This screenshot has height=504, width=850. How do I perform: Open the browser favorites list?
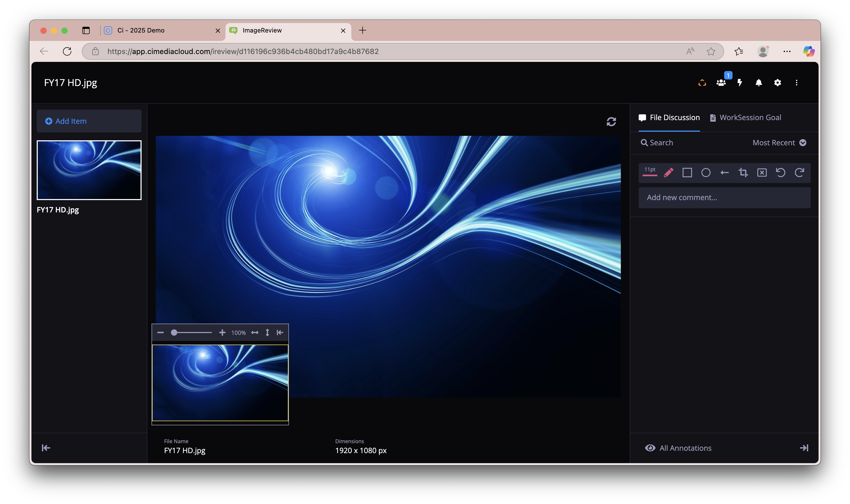739,51
